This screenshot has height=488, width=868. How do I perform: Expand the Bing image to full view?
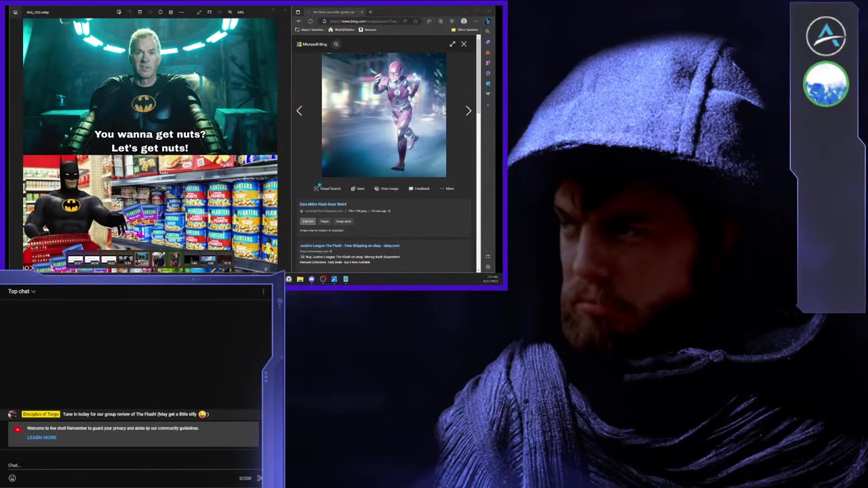pyautogui.click(x=452, y=44)
